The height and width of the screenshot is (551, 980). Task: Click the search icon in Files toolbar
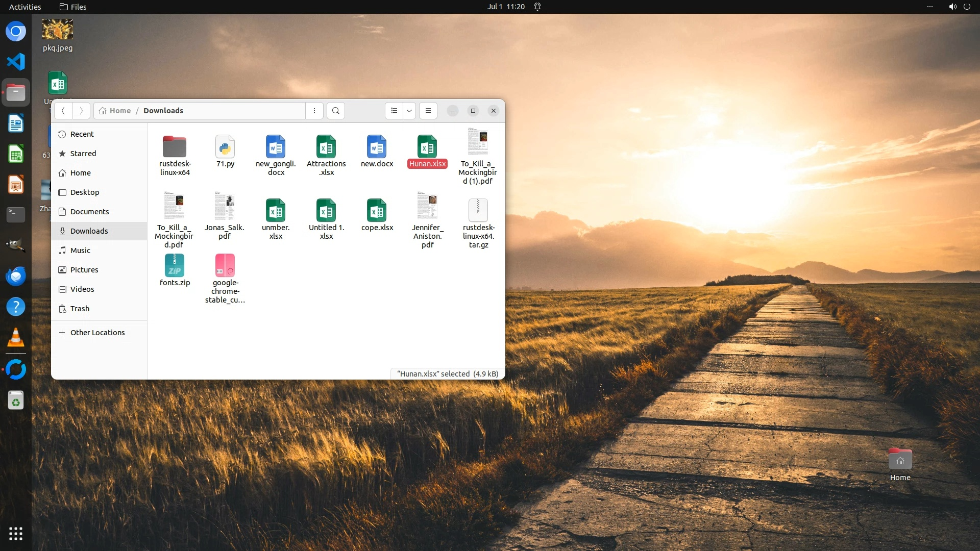coord(335,111)
